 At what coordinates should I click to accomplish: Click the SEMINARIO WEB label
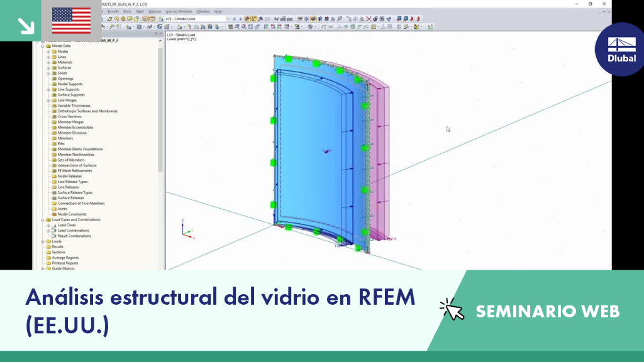pyautogui.click(x=548, y=312)
